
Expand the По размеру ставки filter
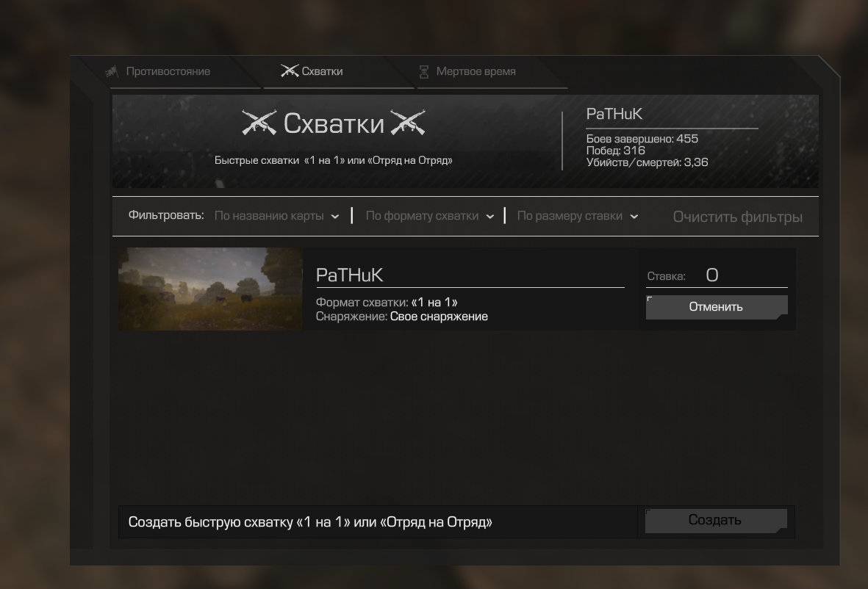(578, 216)
